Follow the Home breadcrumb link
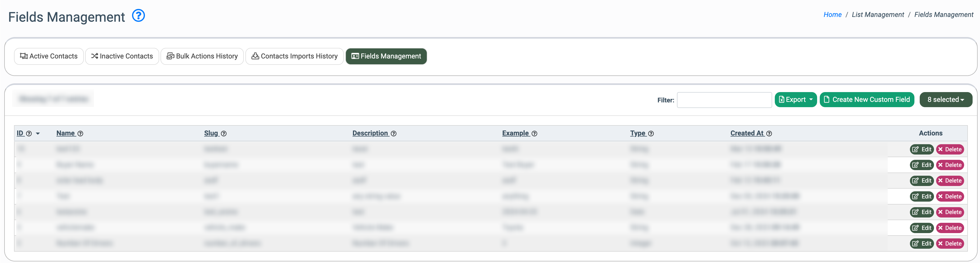 pos(832,15)
